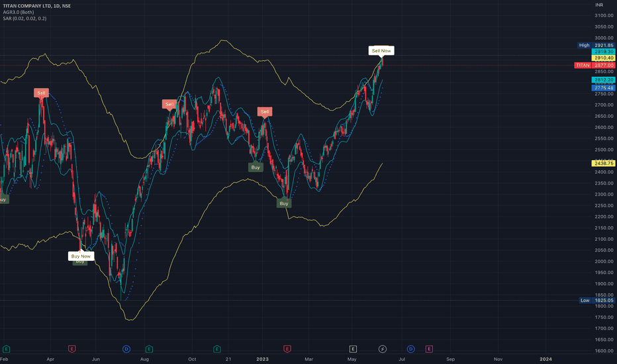Click the Low 1825.05 price label

(x=597, y=300)
